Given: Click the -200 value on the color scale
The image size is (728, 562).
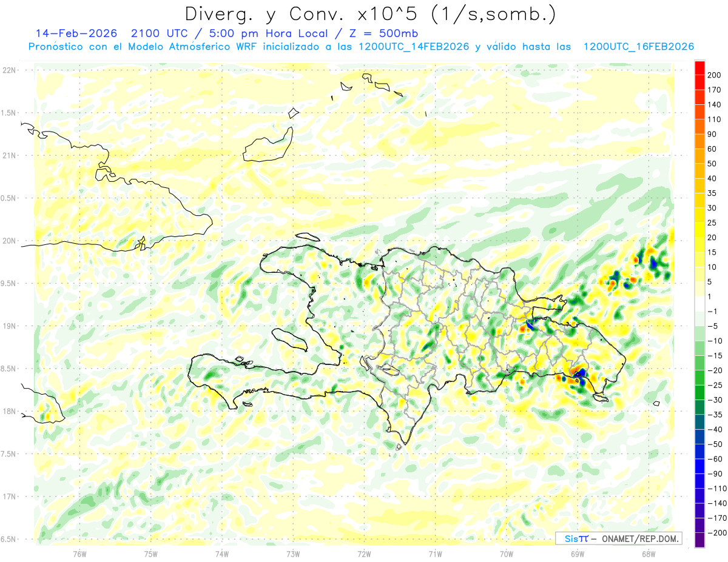Looking at the screenshot, I should [716, 532].
